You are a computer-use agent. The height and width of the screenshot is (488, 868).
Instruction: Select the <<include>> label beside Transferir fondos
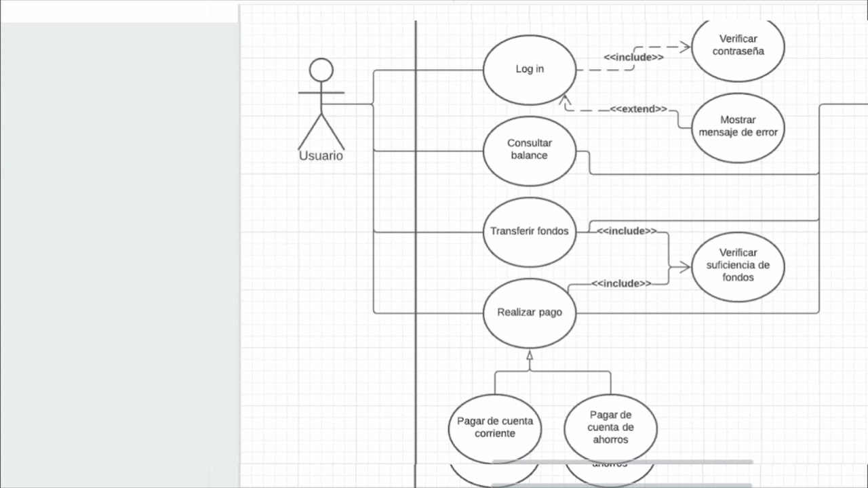627,231
